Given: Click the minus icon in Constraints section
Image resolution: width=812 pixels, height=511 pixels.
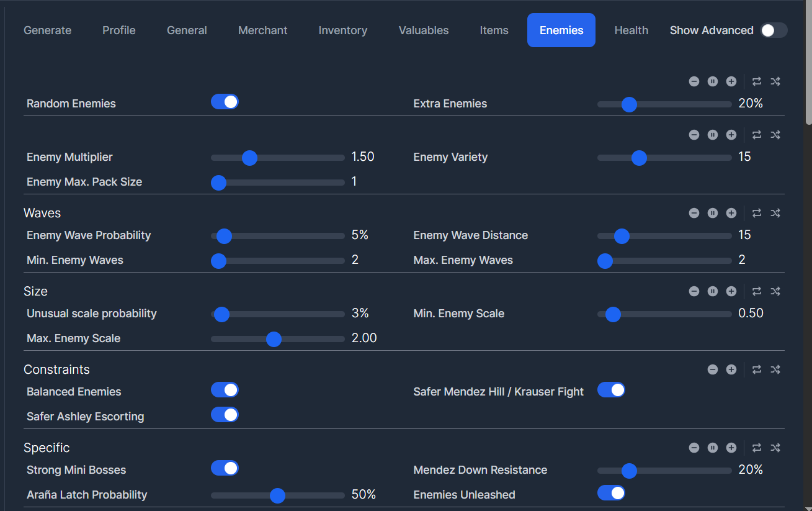Looking at the screenshot, I should click(713, 369).
